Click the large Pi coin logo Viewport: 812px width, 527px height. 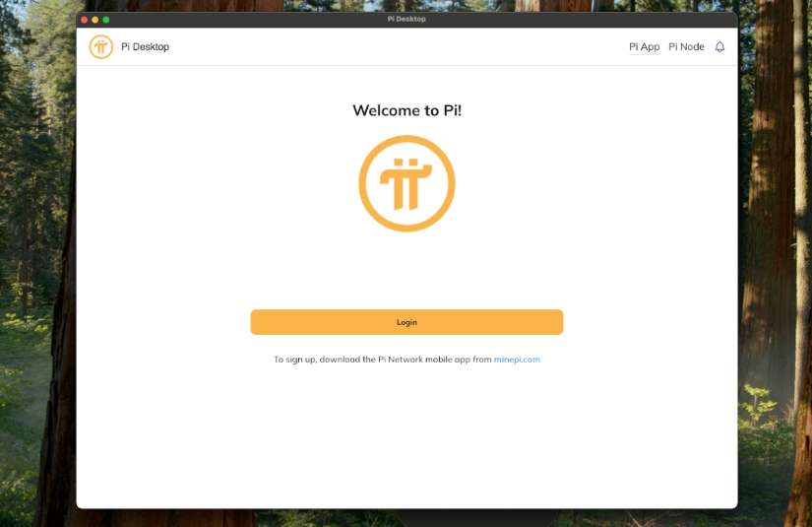407,183
